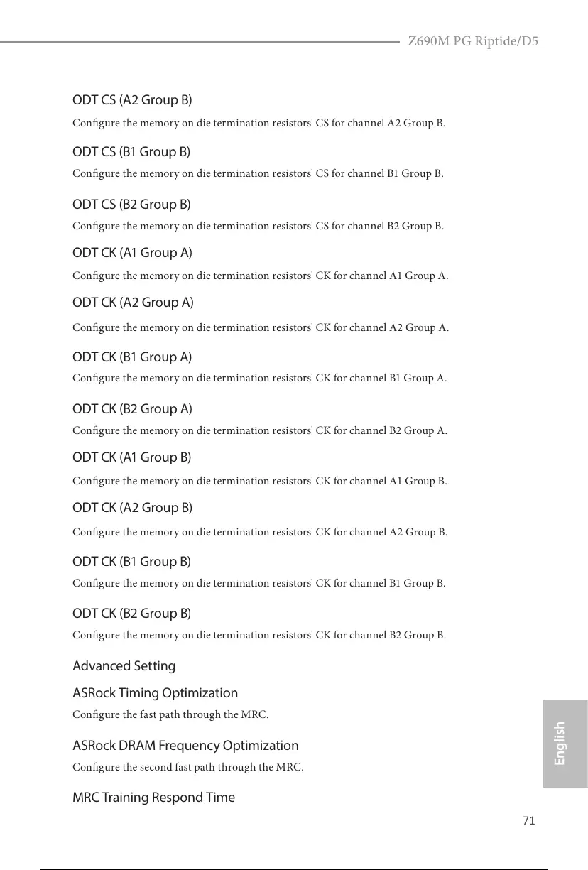Image resolution: width=588 pixels, height=870 pixels.
Task: Click the ODT CK (A2 Group A) heading
Action: [x=133, y=303]
